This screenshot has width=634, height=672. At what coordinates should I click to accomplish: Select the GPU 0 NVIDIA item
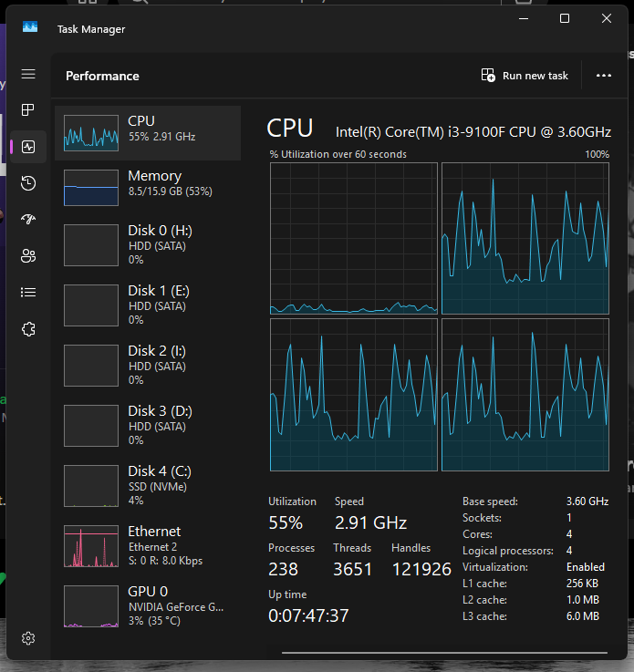pyautogui.click(x=148, y=606)
